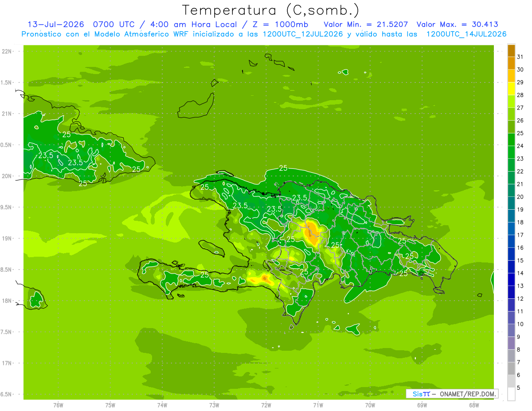
Task: Click the "68W" longitude axis label
Action: 474,405
